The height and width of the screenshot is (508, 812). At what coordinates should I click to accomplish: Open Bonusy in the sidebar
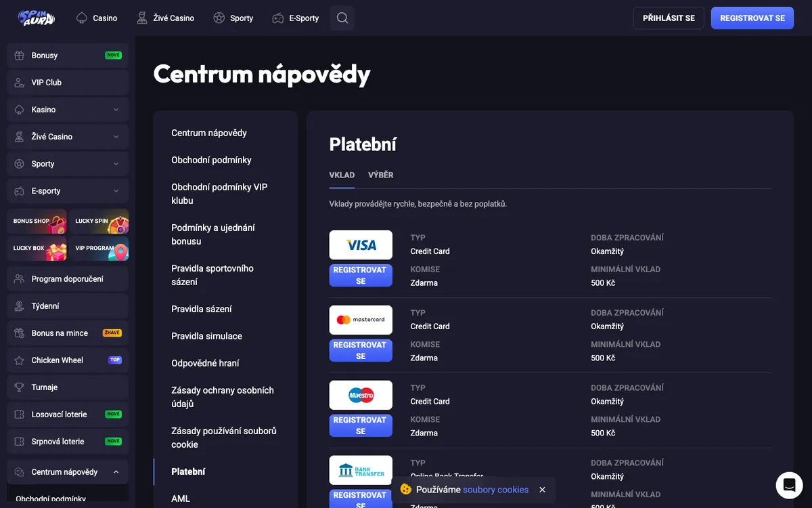68,56
